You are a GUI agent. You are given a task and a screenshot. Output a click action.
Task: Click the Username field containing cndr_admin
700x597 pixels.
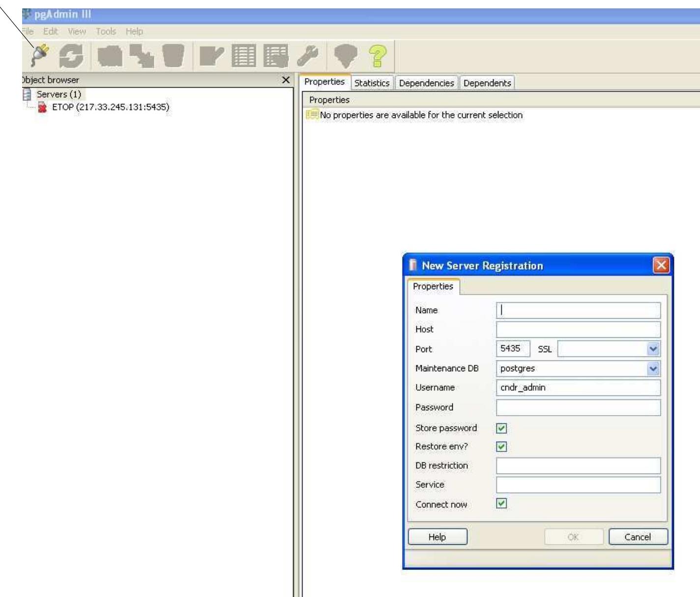point(579,388)
